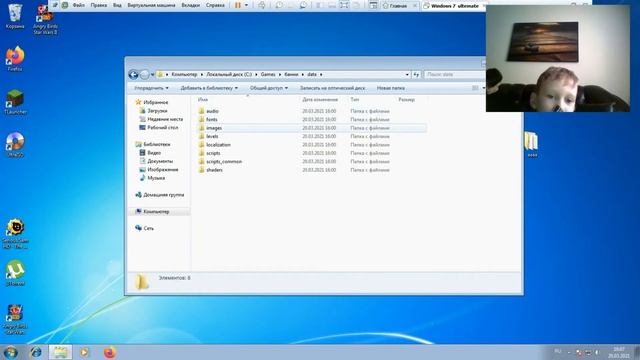Open the Вкладки menu

[x=191, y=5]
